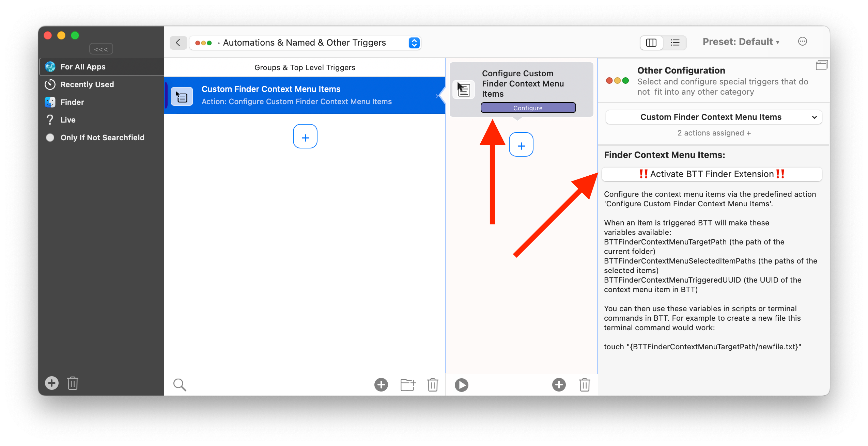The image size is (868, 446).
Task: Click the Other Configuration heading
Action: [x=681, y=70]
